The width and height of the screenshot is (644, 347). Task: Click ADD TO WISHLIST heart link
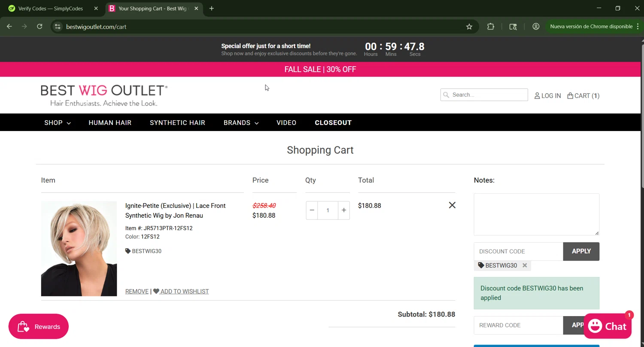pyautogui.click(x=181, y=291)
